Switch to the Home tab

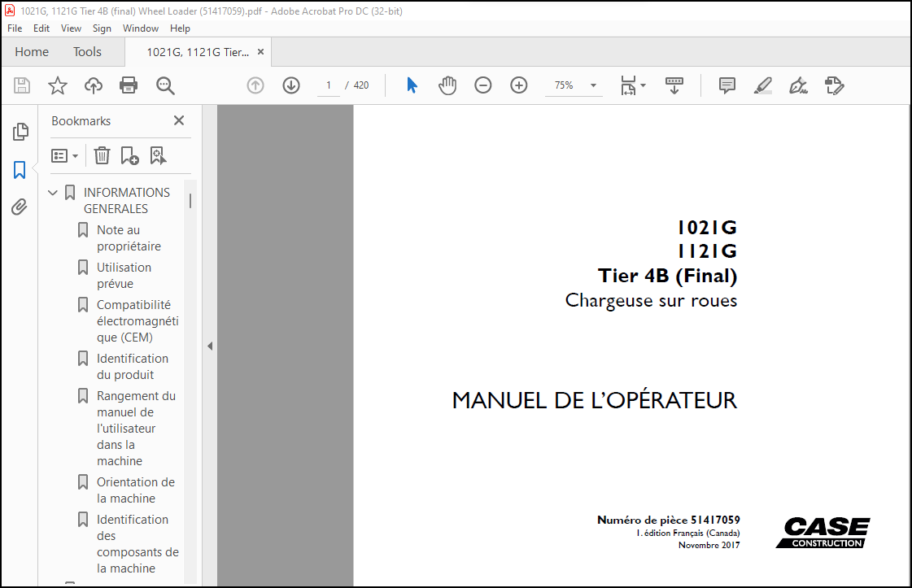(x=32, y=52)
